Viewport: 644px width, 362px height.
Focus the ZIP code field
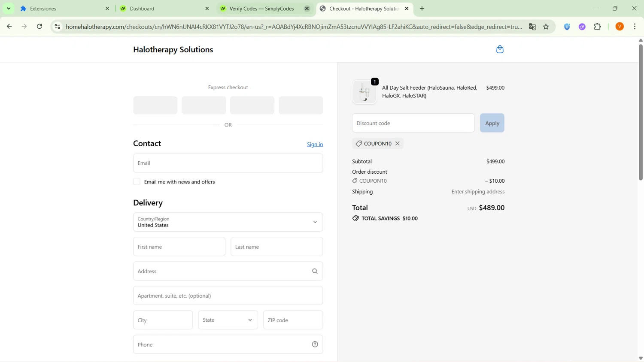click(293, 320)
